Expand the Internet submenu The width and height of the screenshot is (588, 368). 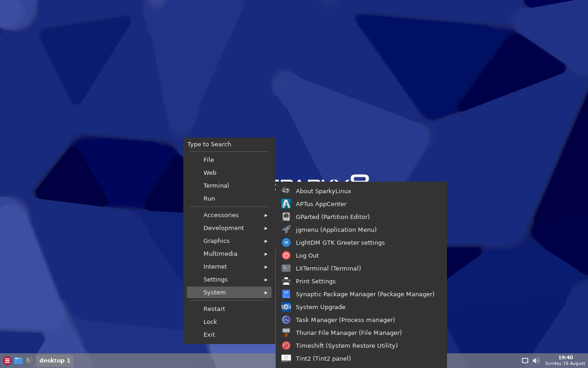tap(229, 267)
